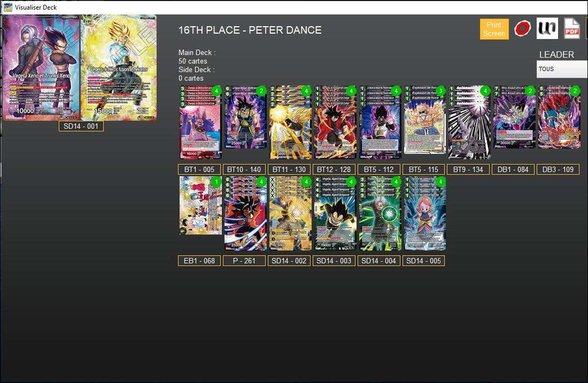Select the SD14 - 001 leader label

tap(81, 126)
